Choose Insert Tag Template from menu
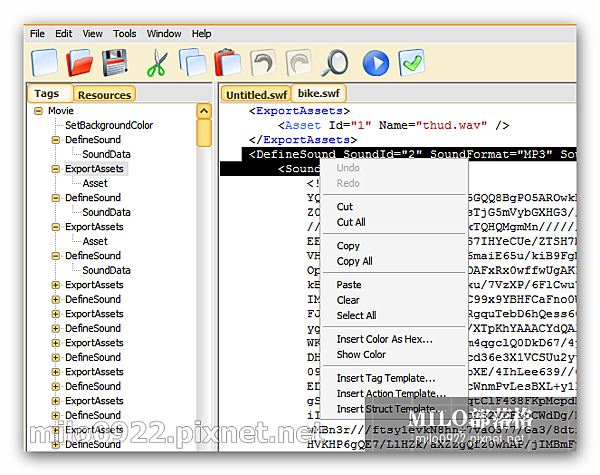The height and width of the screenshot is (475, 600). (394, 378)
